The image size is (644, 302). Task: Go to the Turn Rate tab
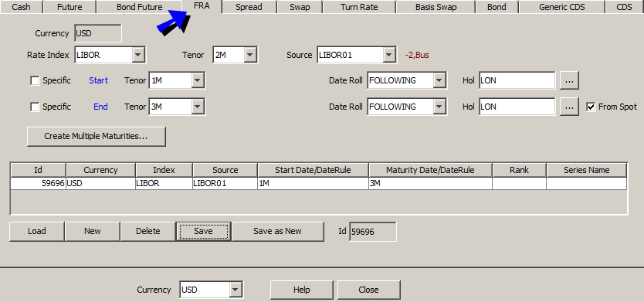(x=359, y=7)
